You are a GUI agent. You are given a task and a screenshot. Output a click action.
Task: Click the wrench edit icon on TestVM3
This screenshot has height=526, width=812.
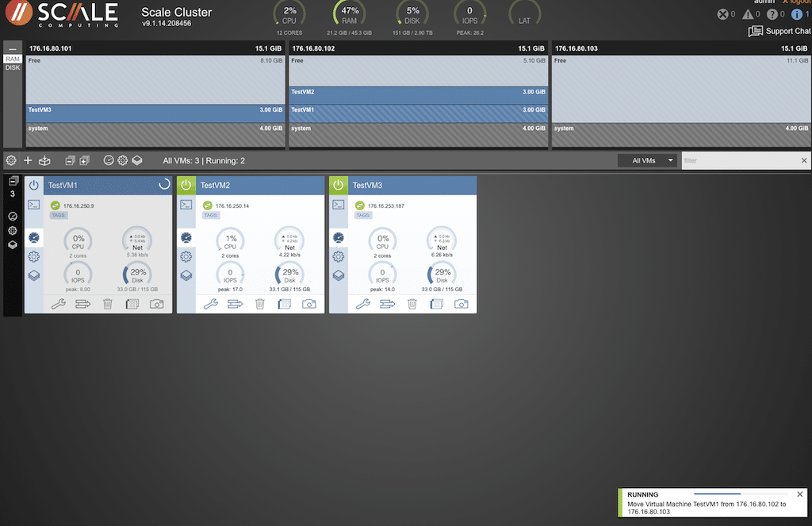pos(363,304)
